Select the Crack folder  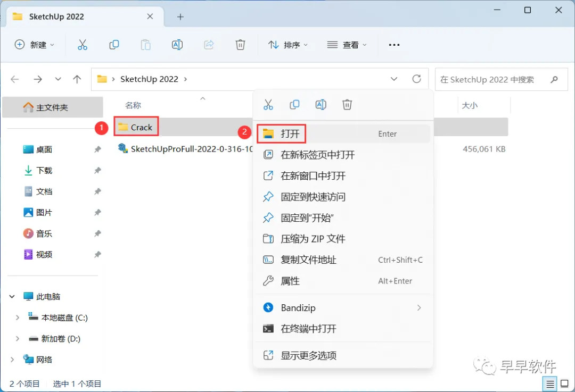[136, 127]
